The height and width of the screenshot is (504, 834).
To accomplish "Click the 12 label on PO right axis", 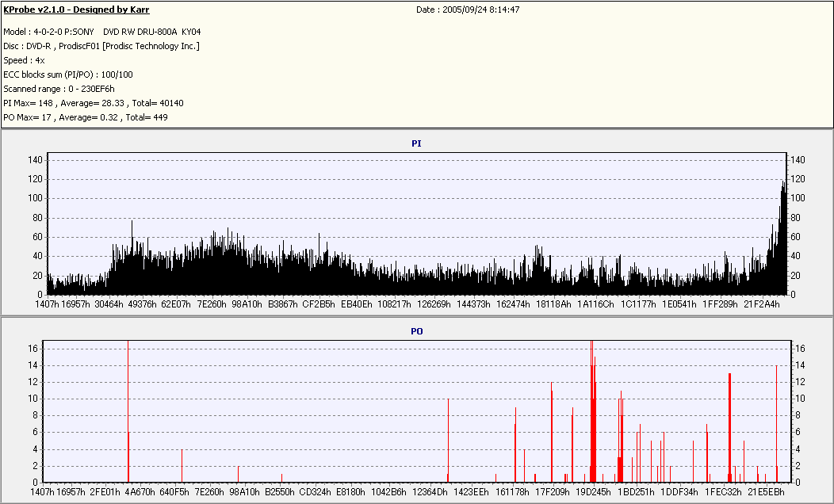I will tap(800, 382).
